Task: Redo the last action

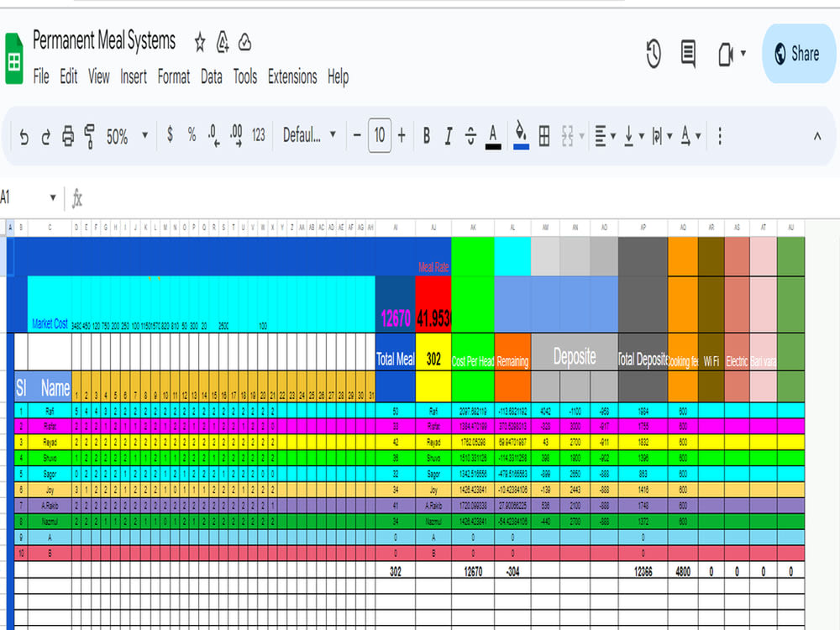Action: tap(46, 136)
